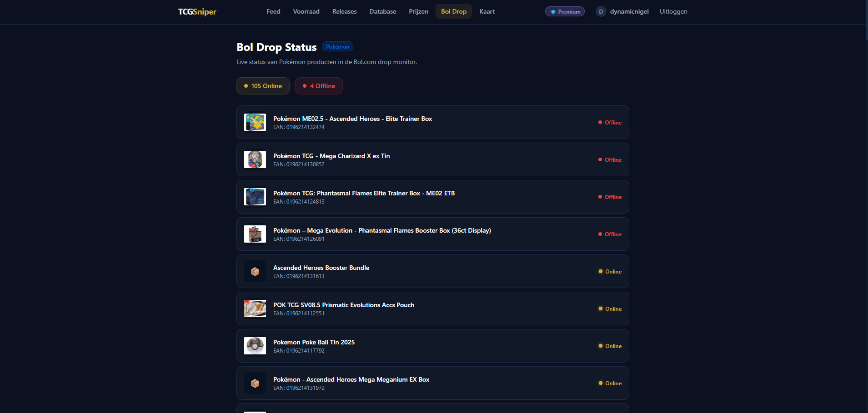The image size is (868, 413).
Task: Click Ascended Heroes Booster Bundle package icon
Action: point(255,271)
